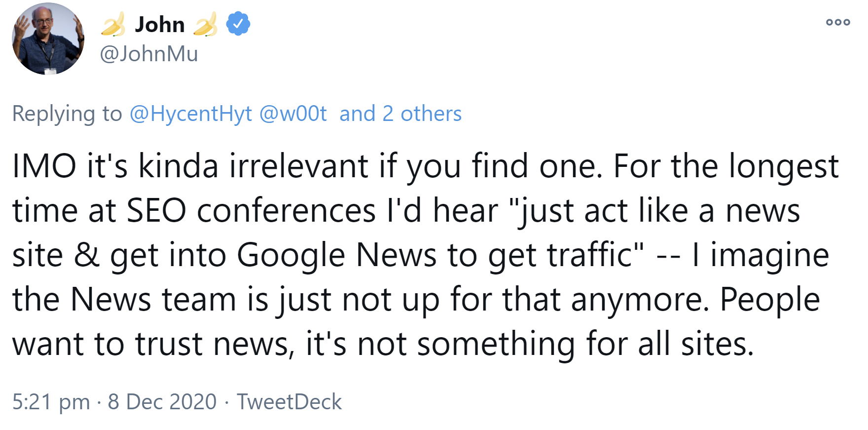Viewport: 868px width, 430px height.
Task: Click the 'Replying to' label
Action: pos(65,113)
